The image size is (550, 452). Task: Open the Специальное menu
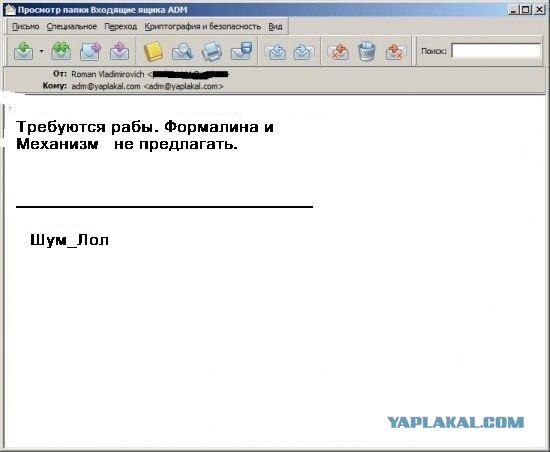72,27
